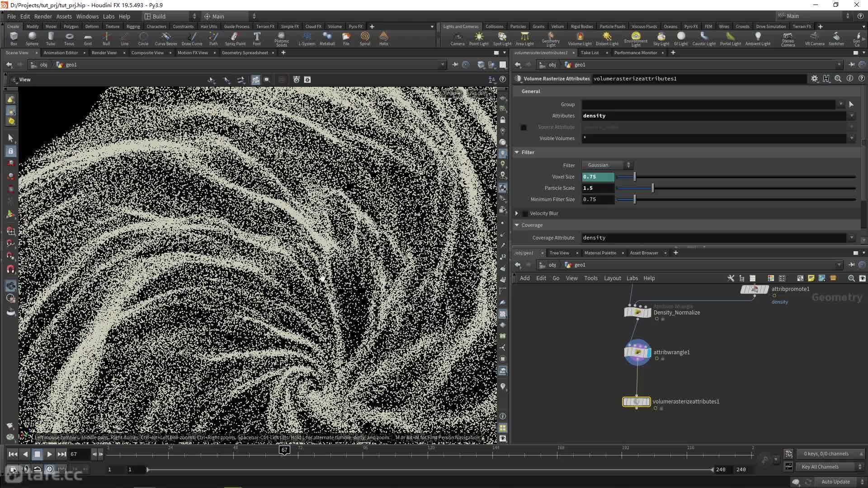
Task: Stop timeline playback
Action: tap(38, 454)
